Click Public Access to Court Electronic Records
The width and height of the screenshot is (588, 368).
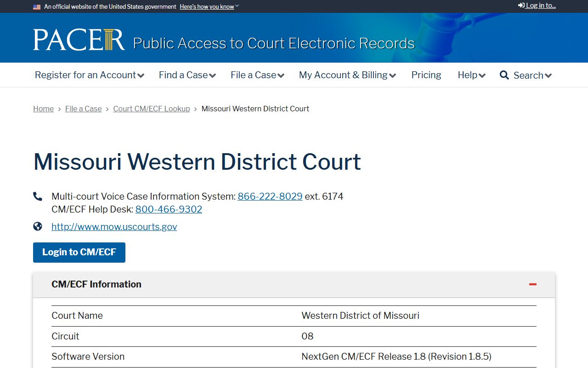pyautogui.click(x=274, y=43)
